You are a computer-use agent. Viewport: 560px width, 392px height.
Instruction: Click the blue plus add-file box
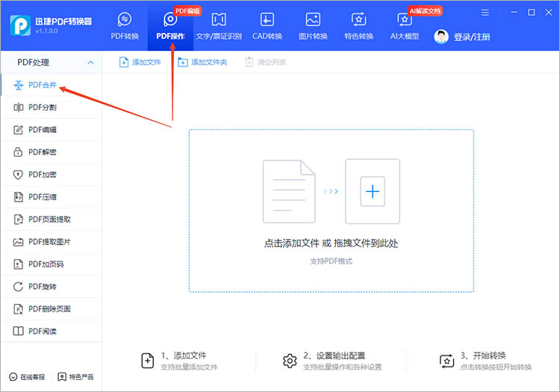click(373, 191)
